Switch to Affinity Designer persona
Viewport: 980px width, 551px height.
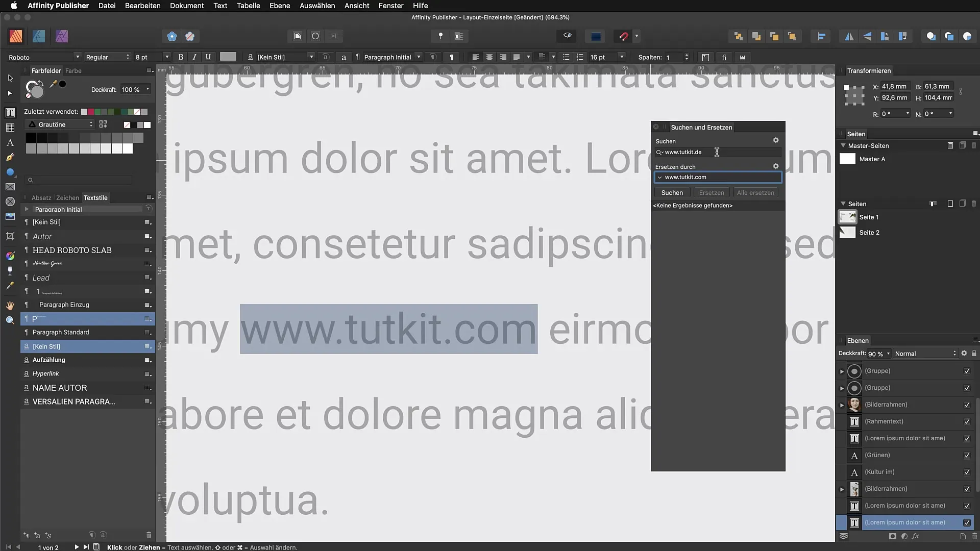point(39,36)
